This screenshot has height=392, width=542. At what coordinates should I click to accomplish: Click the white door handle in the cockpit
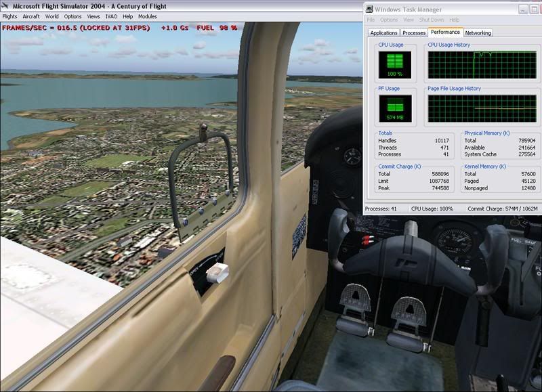(x=217, y=273)
